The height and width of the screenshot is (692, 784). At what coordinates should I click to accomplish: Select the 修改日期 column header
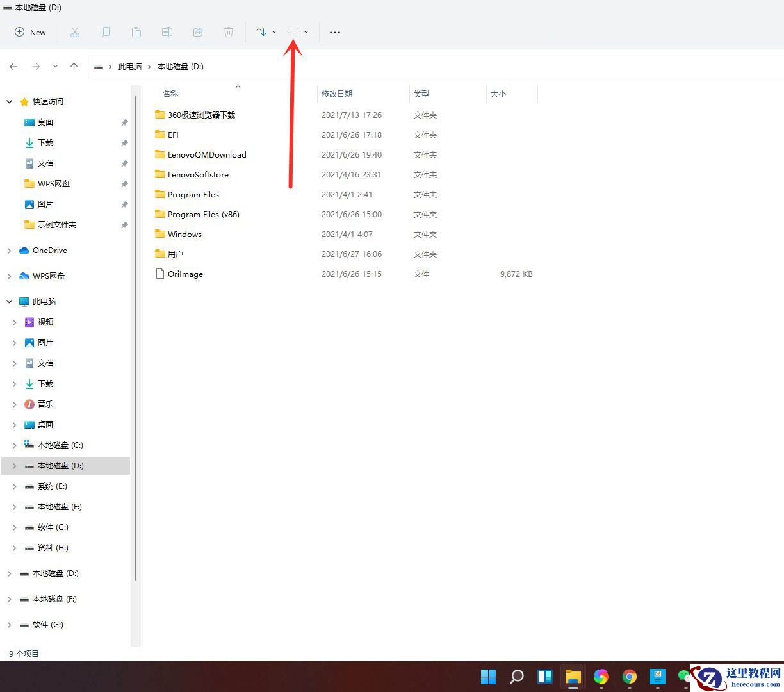(338, 94)
